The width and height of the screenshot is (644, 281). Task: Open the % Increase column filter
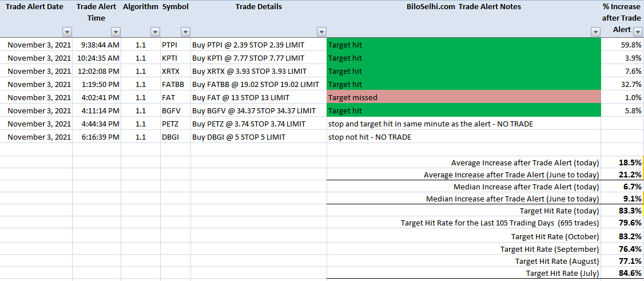pos(638,32)
